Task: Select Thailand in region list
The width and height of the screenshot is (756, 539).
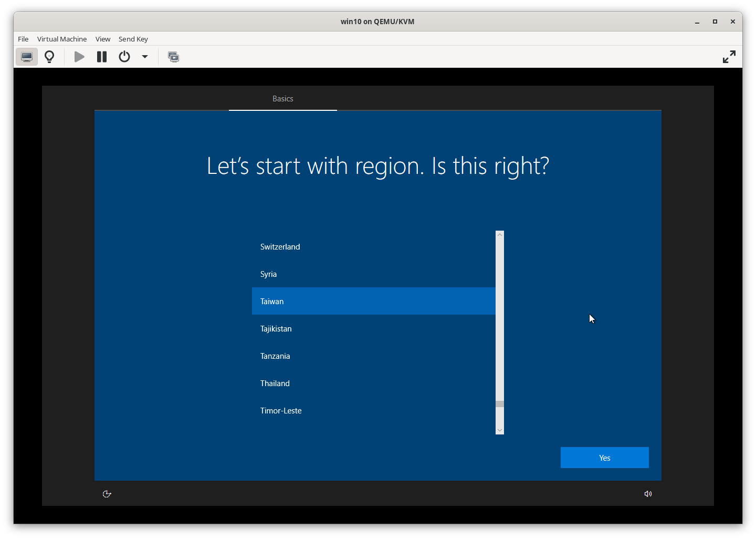Action: click(374, 383)
